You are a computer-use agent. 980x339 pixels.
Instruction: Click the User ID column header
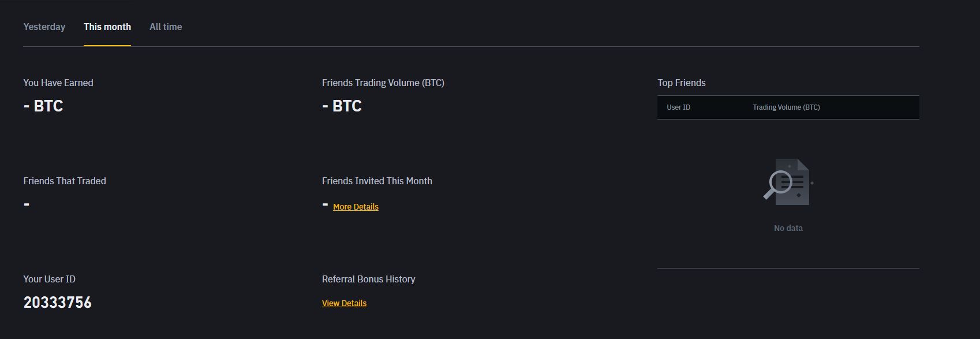(678, 107)
